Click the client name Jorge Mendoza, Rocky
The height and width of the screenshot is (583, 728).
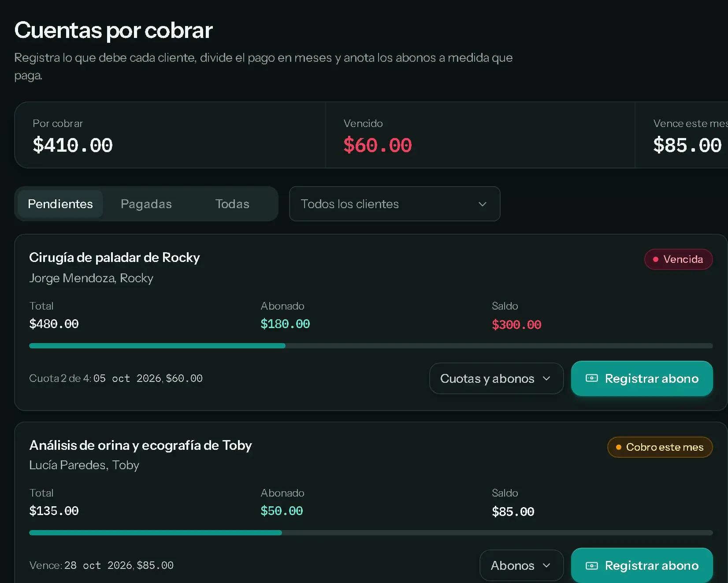pos(91,278)
